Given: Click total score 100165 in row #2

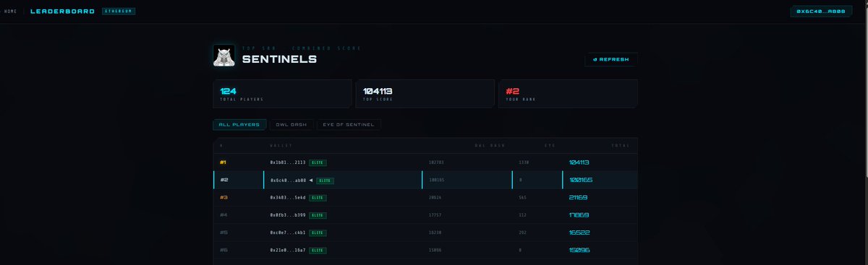Looking at the screenshot, I should pos(581,181).
